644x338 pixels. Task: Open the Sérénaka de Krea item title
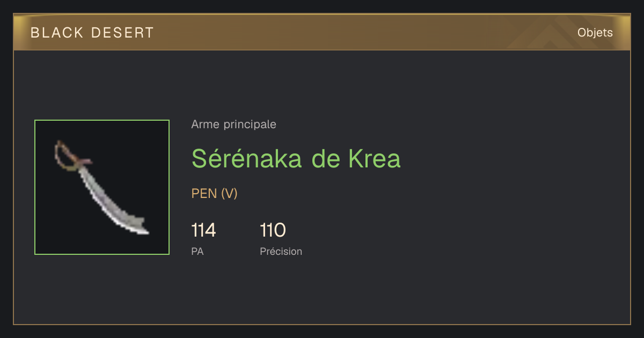[x=296, y=158]
